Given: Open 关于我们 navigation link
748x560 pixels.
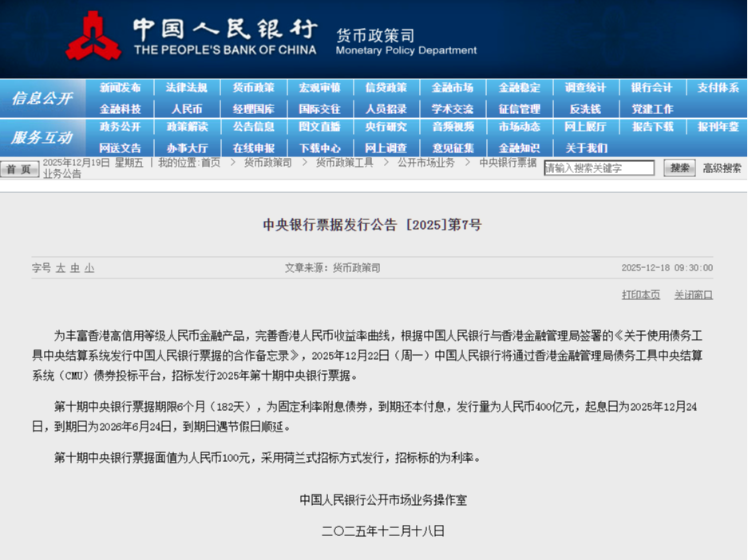Looking at the screenshot, I should (x=585, y=148).
